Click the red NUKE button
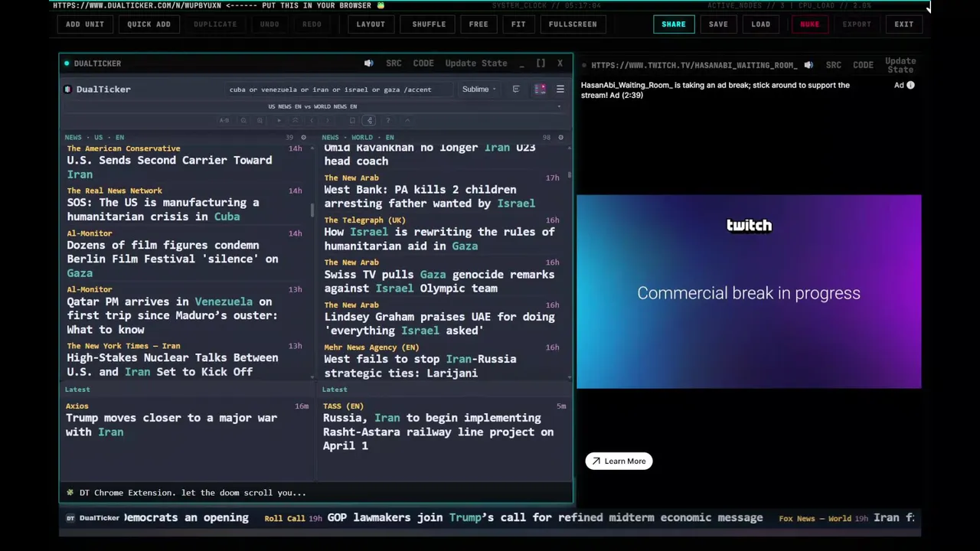 coord(809,24)
